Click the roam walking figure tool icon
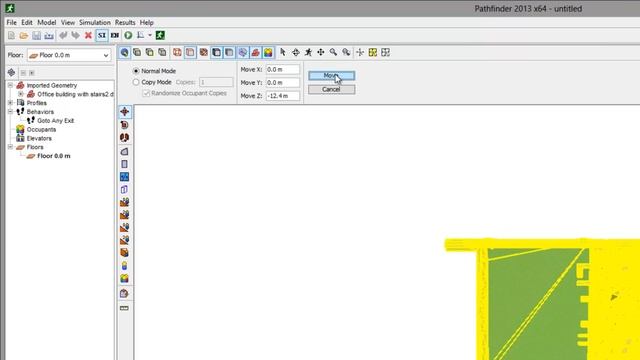 (308, 52)
